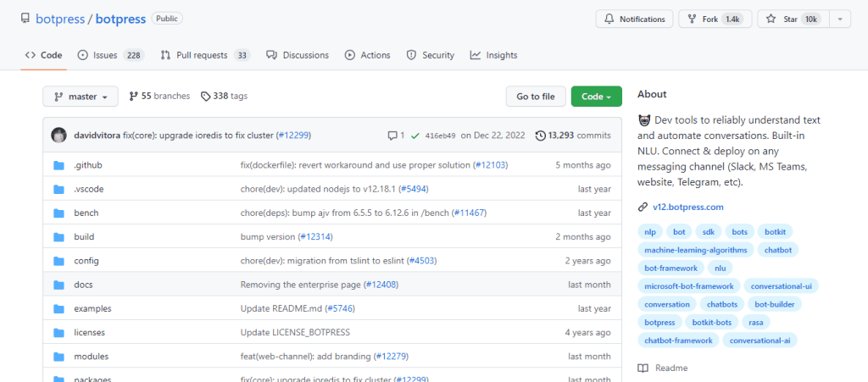Click the comment bubble icon on latest commit
868x382 pixels.
(x=392, y=136)
